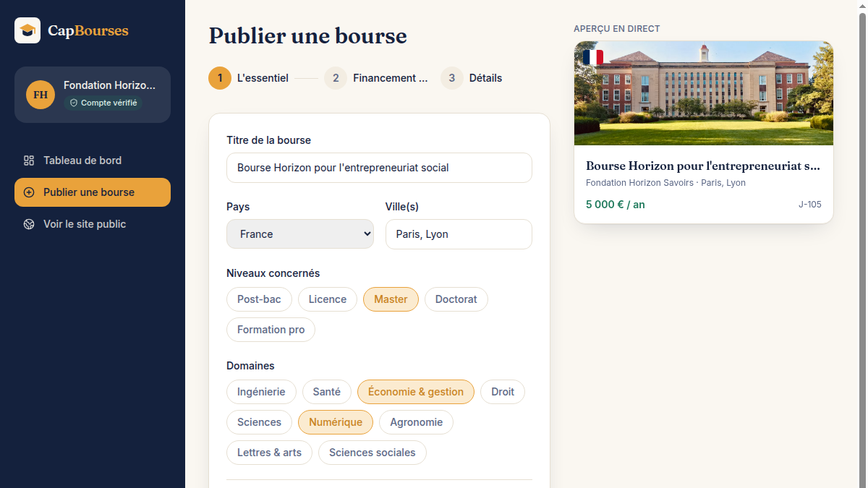Go to step 2 Financement
Viewport: 868px width, 488px height.
[x=376, y=78]
